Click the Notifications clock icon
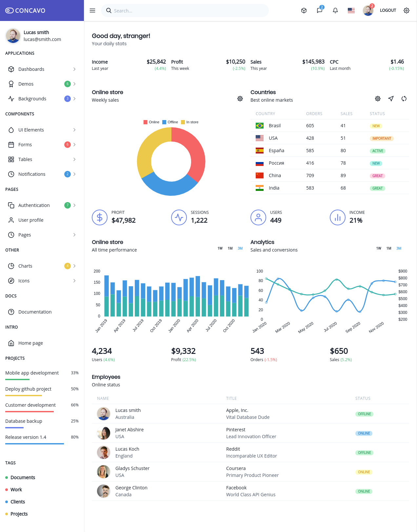 tap(11, 174)
